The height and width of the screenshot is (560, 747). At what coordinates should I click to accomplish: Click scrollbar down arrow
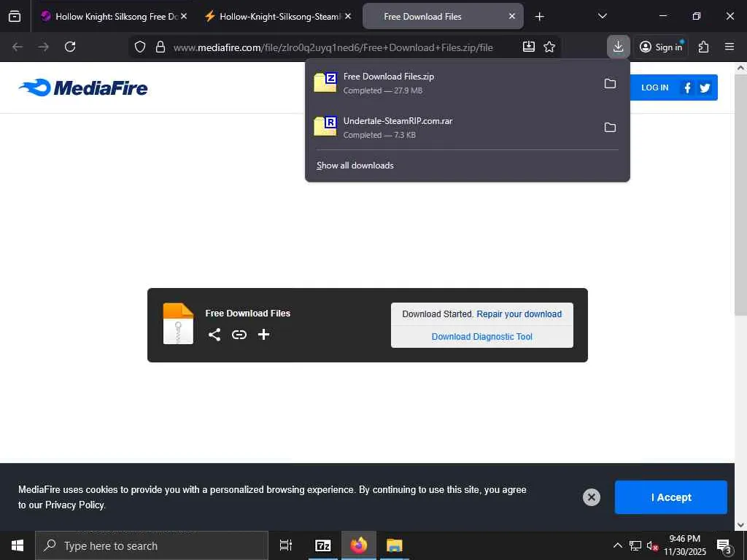740,525
